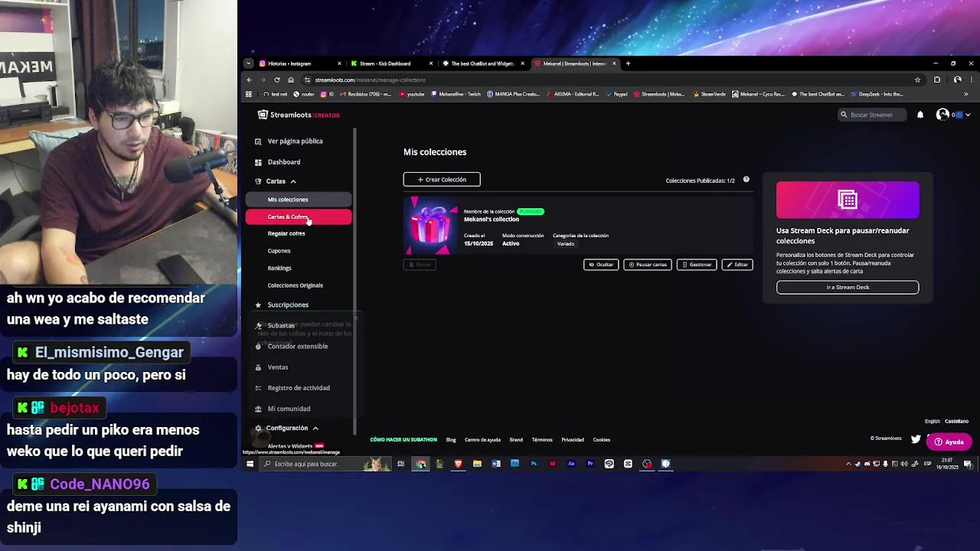Open the Windows Start menu
This screenshot has width=980, height=551.
(x=250, y=464)
